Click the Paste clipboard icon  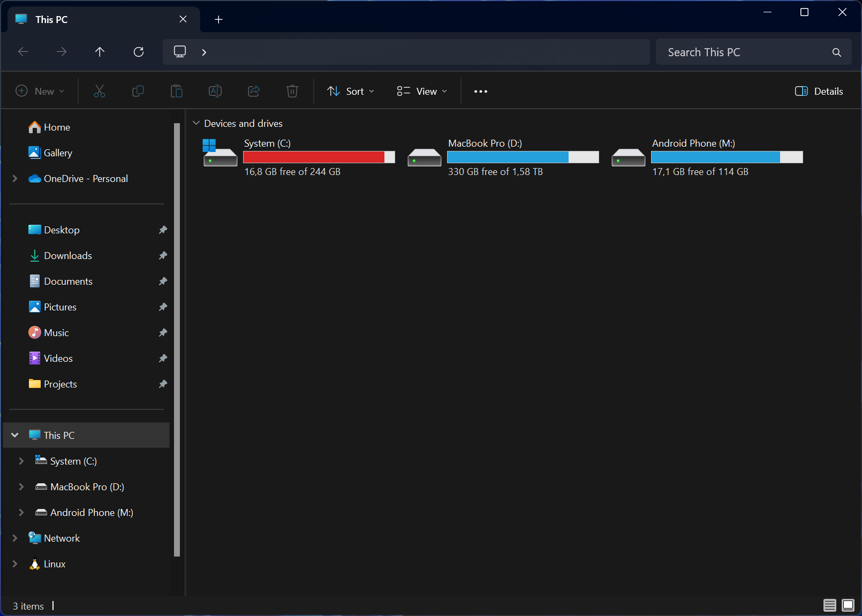(x=177, y=91)
